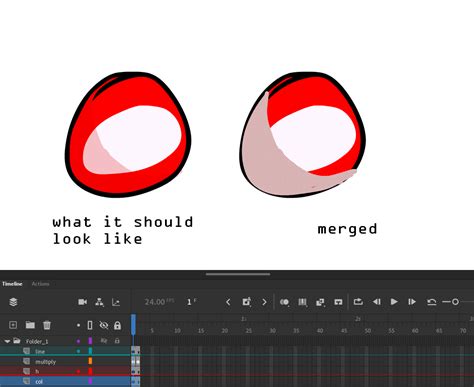Click the line layer type icon
The width and height of the screenshot is (474, 387).
pos(27,351)
